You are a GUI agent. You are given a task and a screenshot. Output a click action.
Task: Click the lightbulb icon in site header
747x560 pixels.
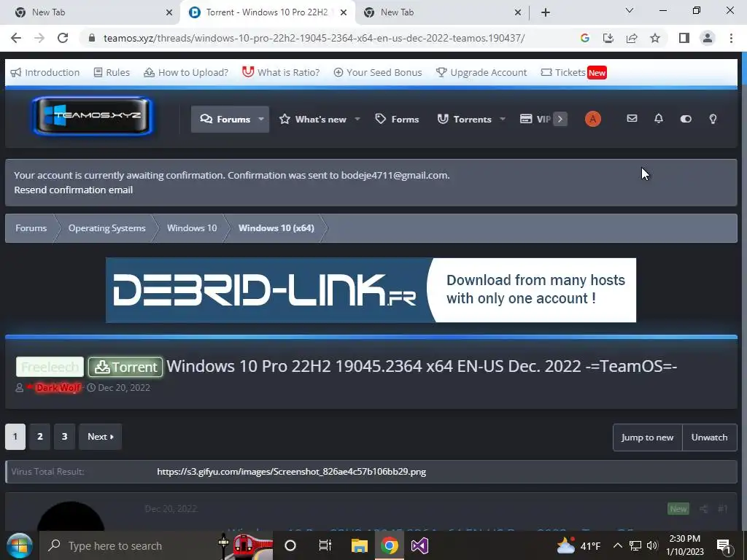713,119
